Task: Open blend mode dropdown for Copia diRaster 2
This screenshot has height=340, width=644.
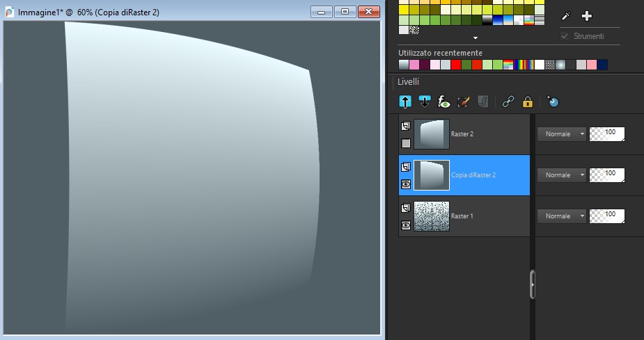Action: (561, 175)
